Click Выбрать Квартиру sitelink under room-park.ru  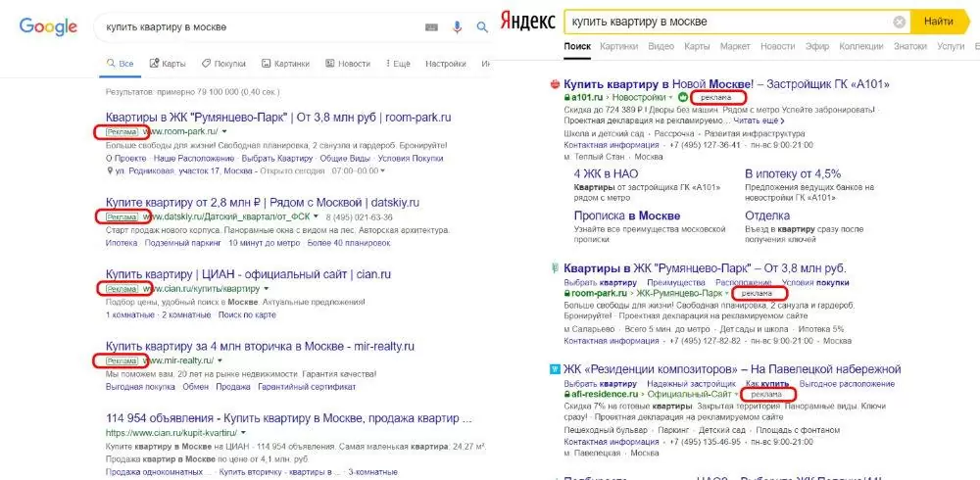[x=277, y=159]
